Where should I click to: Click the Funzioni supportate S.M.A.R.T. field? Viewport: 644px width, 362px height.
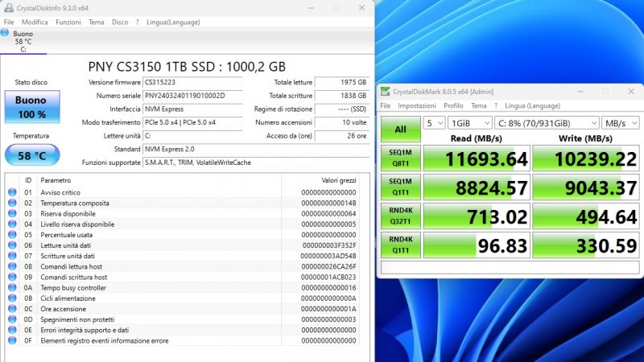pos(256,162)
